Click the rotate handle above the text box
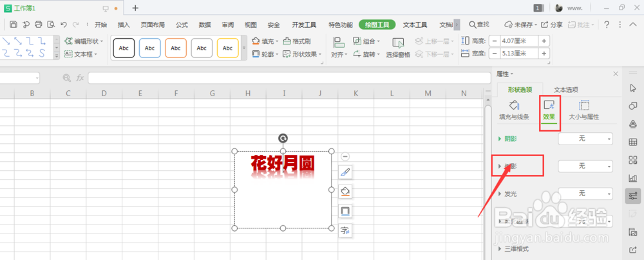The height and width of the screenshot is (260, 644). point(283,138)
